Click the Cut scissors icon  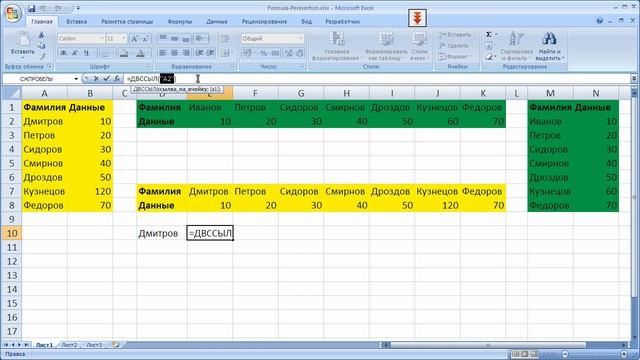[41, 35]
